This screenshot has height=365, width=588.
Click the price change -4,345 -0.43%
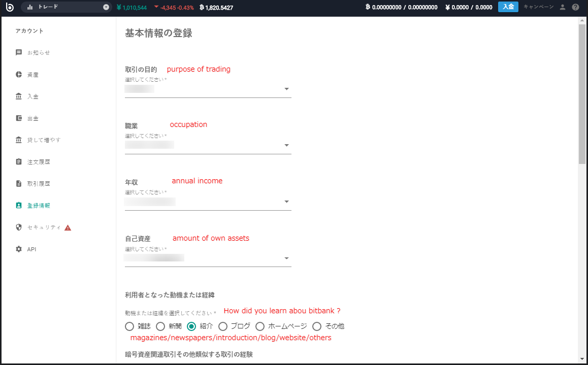(174, 8)
